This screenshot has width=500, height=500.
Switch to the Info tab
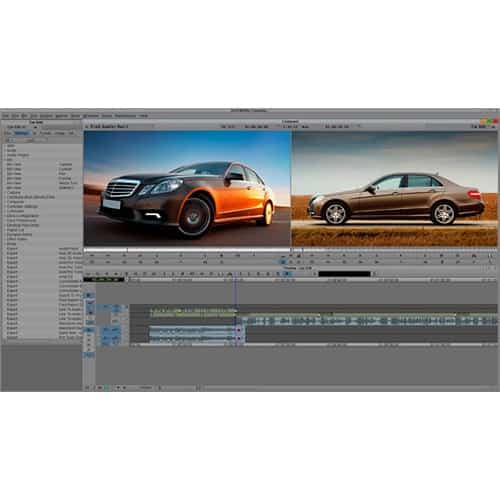click(71, 133)
